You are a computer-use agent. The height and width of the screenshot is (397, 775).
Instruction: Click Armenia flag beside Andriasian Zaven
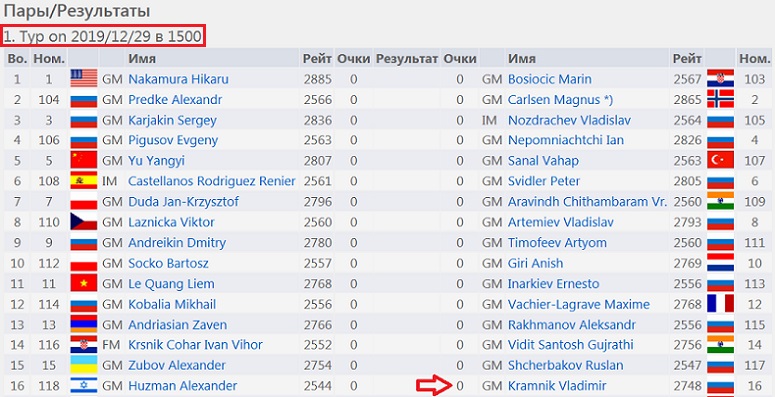pos(84,324)
